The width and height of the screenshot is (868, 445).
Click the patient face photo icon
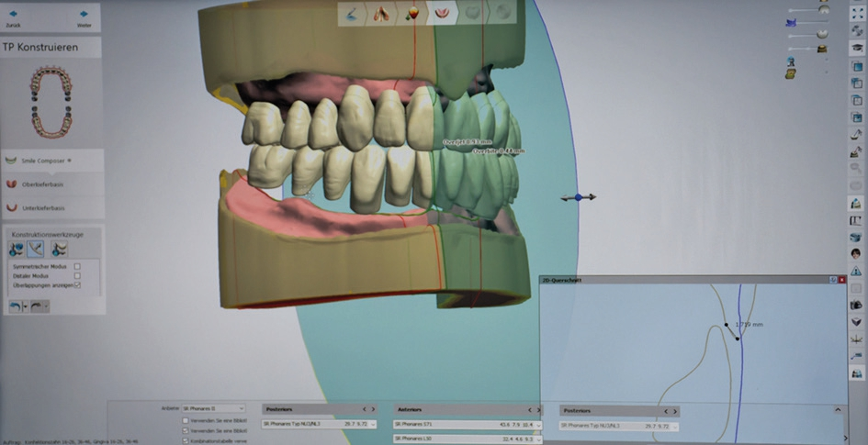tap(856, 254)
